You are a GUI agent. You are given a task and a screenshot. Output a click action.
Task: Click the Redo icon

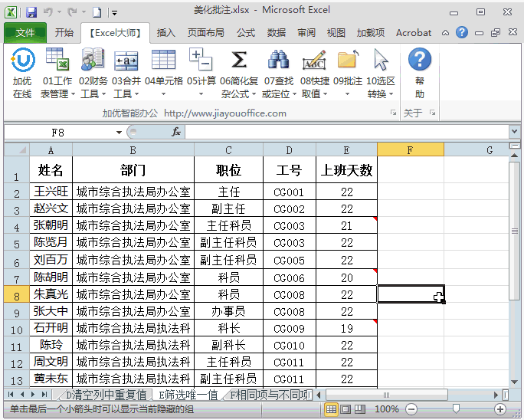point(72,12)
